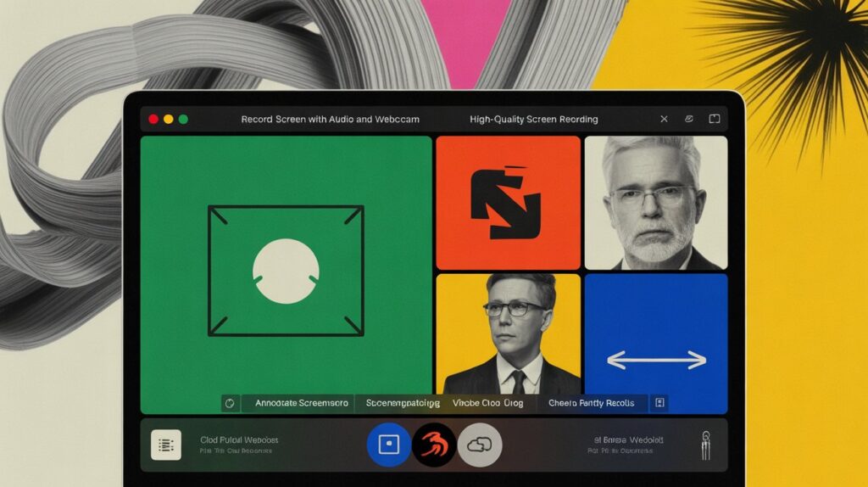Open the Annotate Screensoro tab

point(299,403)
